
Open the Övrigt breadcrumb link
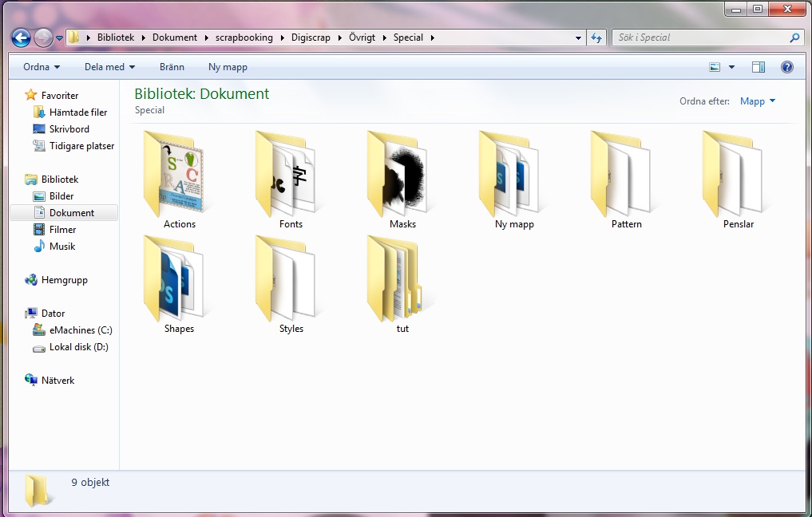(362, 37)
